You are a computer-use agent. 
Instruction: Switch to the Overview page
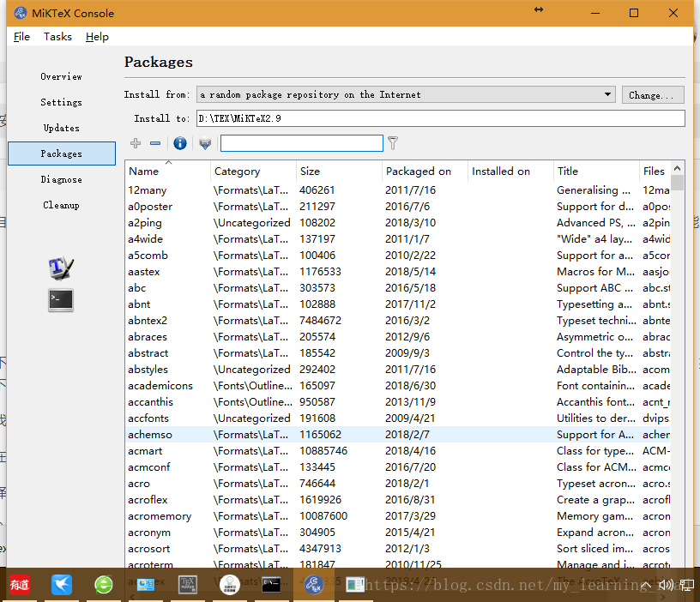[x=61, y=77]
